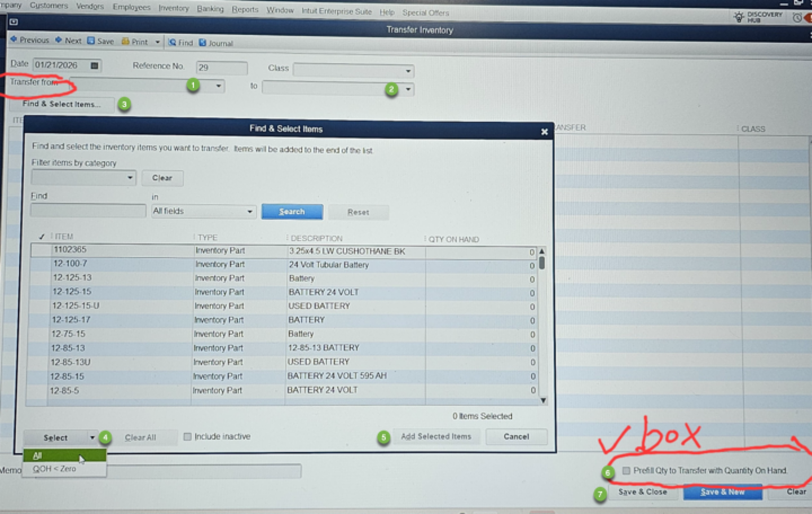The height and width of the screenshot is (514, 812).
Task: Check the row for item 1102365
Action: pyautogui.click(x=42, y=250)
